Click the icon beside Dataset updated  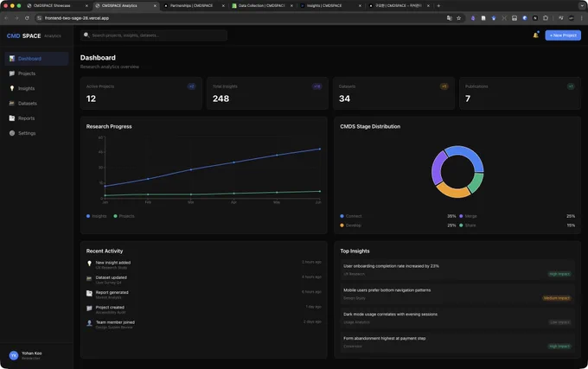[x=89, y=278]
